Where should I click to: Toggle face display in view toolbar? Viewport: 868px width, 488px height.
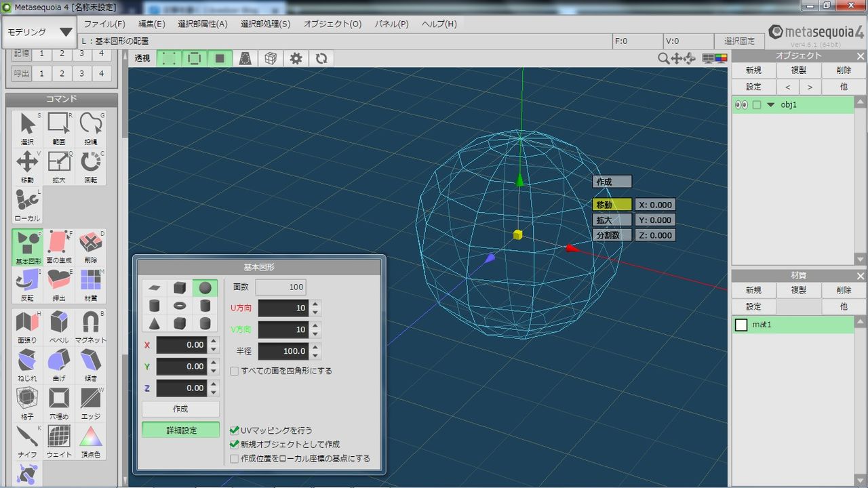coord(220,59)
